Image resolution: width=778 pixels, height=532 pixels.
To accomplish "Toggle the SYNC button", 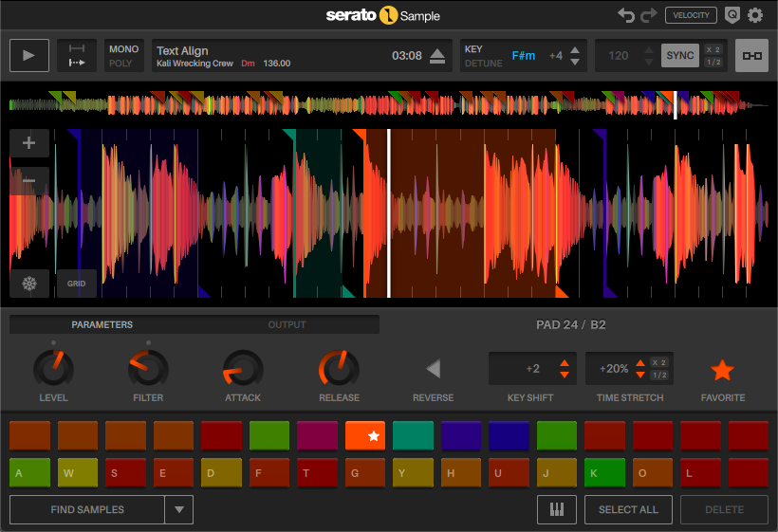I will pos(679,56).
